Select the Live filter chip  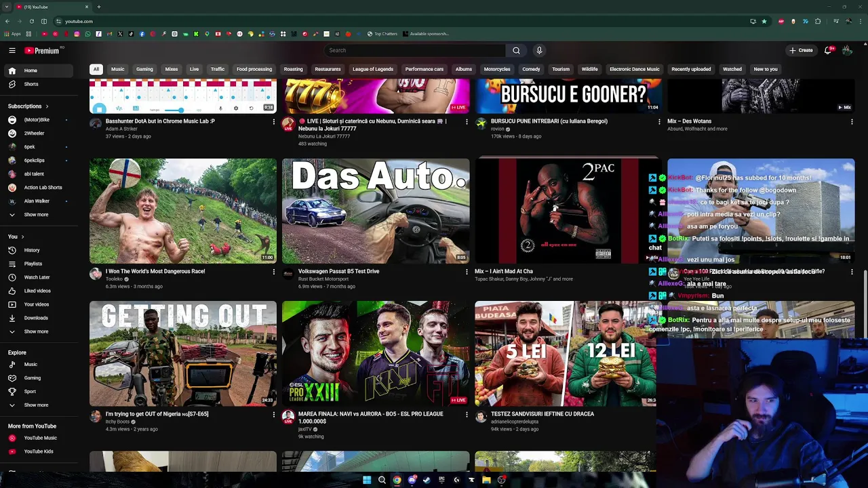point(195,69)
